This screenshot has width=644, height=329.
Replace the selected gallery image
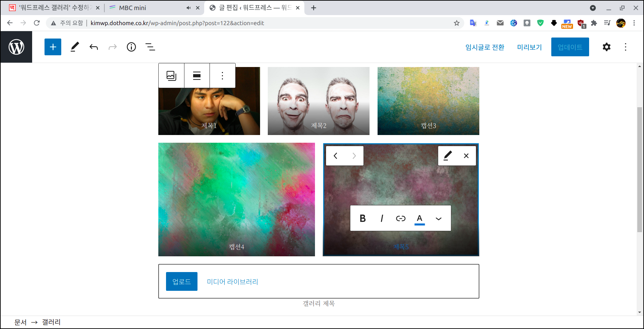point(448,156)
